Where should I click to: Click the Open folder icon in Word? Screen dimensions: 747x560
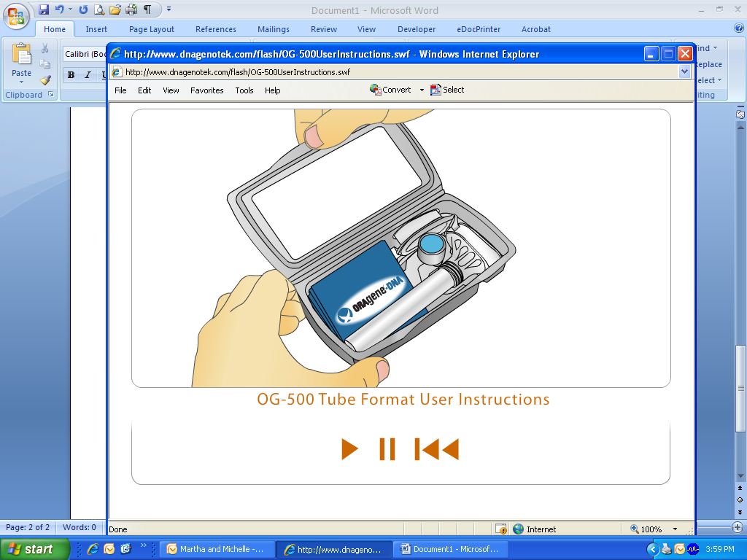click(115, 9)
